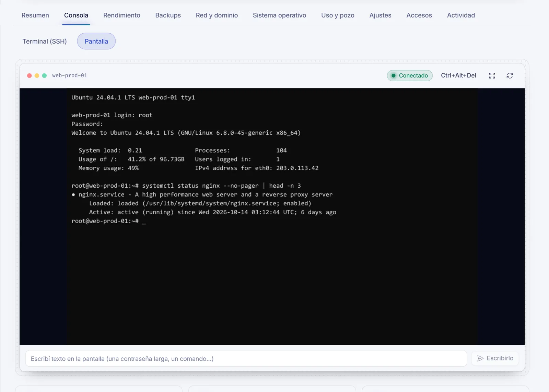Click the Conectado status badge

(410, 75)
